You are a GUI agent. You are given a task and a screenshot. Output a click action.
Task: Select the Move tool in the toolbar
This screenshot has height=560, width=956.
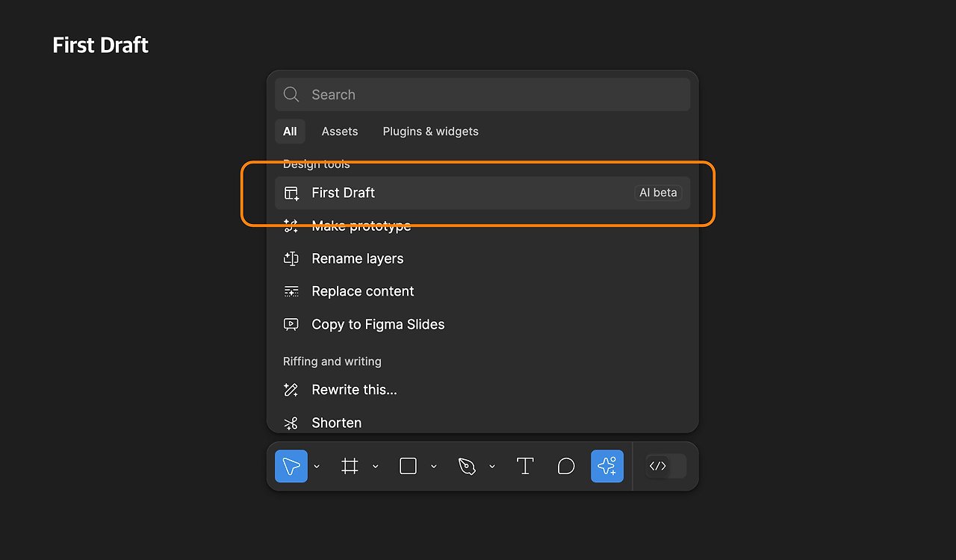(x=291, y=466)
